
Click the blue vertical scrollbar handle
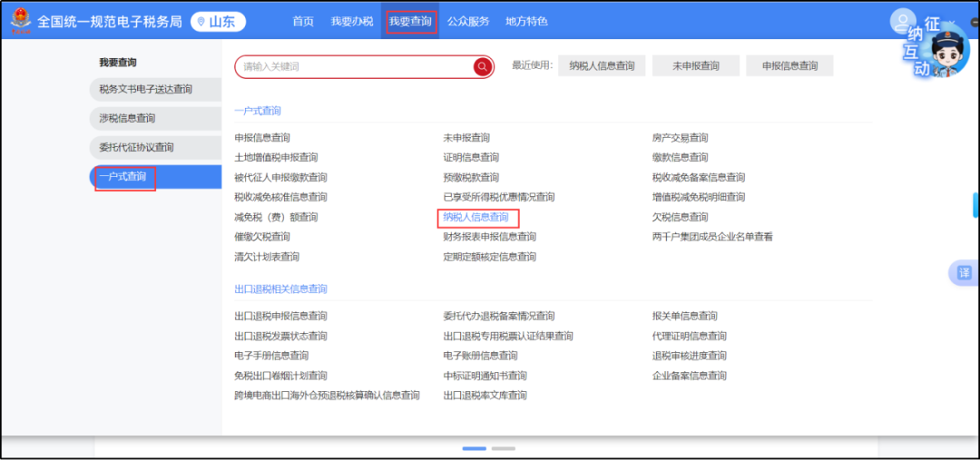(975, 204)
